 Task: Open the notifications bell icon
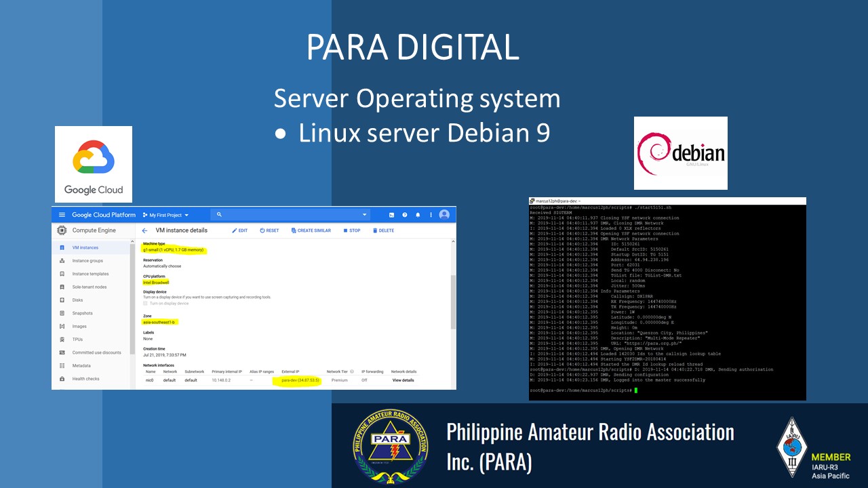coord(418,215)
